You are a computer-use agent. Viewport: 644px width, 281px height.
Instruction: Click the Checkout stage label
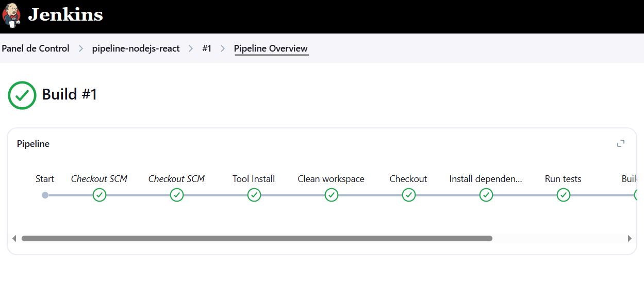point(408,179)
